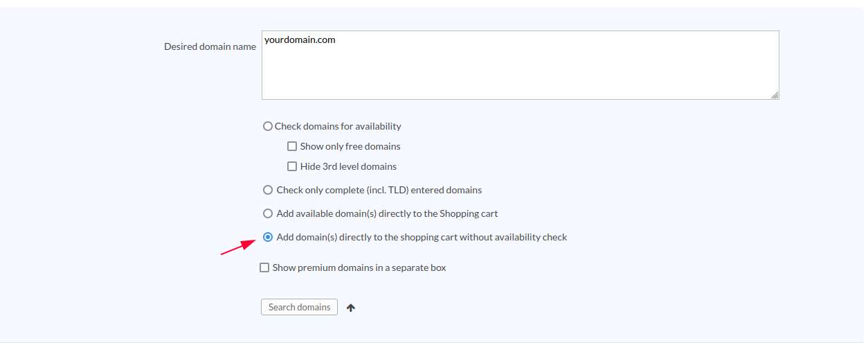
Task: Click the "Show only free domains" label text
Action: click(x=350, y=146)
